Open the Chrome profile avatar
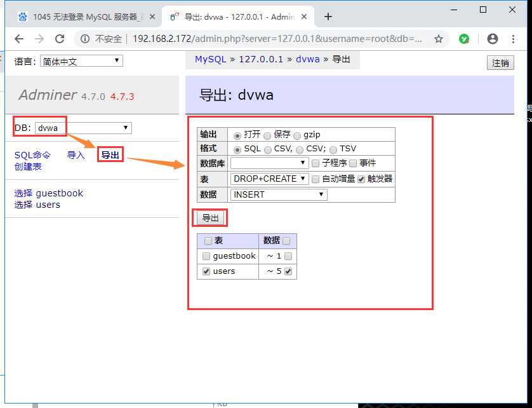Viewport: 532px width, 408px height. tap(492, 39)
